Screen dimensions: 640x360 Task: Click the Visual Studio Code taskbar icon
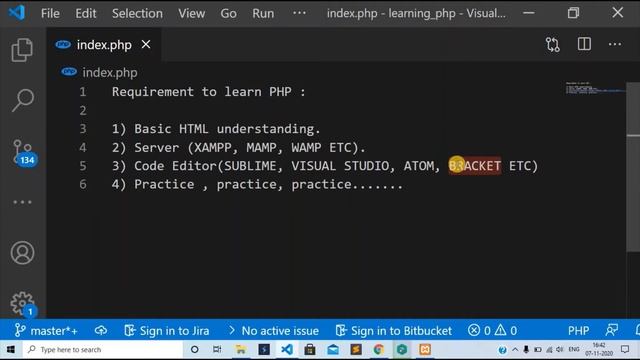(287, 349)
